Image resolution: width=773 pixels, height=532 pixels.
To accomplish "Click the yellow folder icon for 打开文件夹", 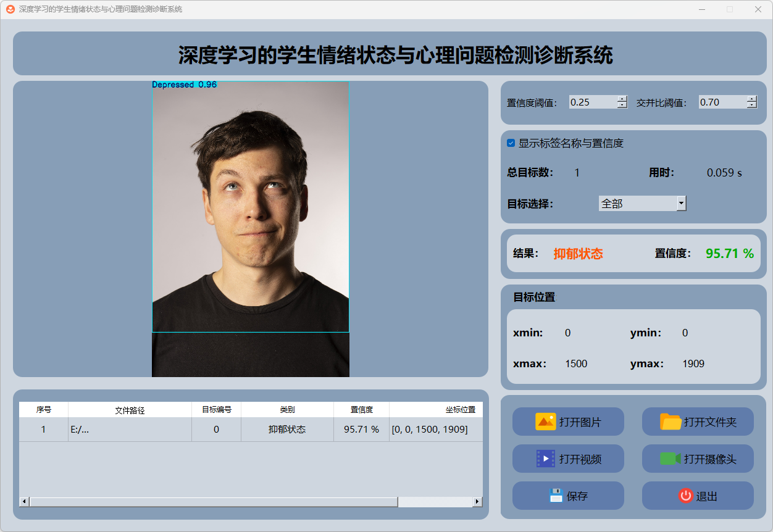I will (x=671, y=422).
